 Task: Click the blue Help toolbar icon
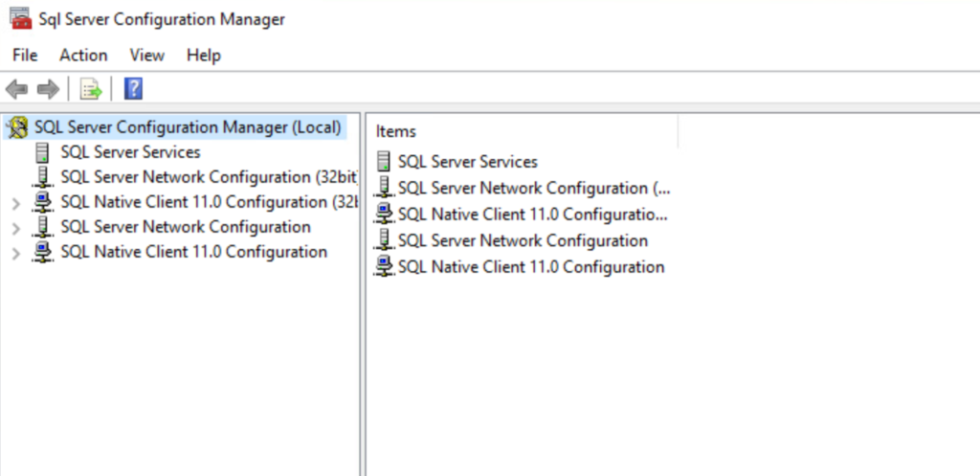click(x=134, y=90)
